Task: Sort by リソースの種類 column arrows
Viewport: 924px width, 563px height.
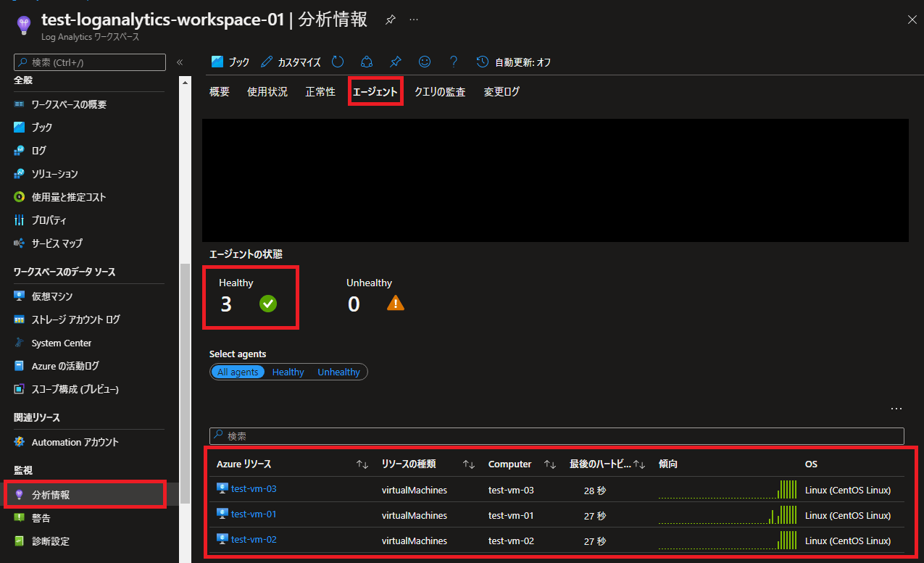Action: pyautogui.click(x=469, y=464)
